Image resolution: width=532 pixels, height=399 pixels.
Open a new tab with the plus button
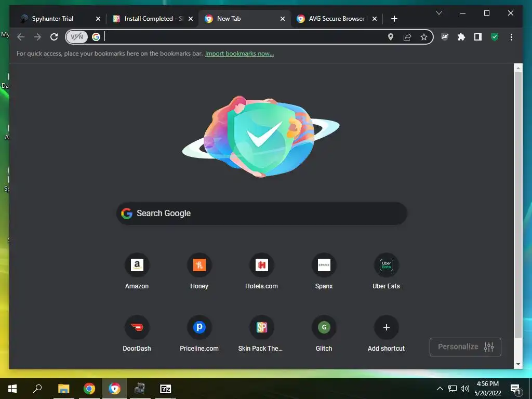394,19
